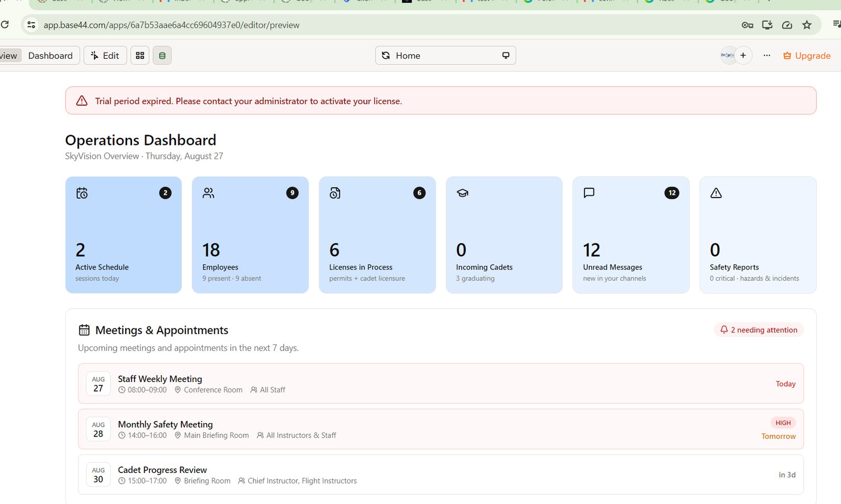Click Main Briefing Room location text
841x504 pixels.
tap(216, 435)
